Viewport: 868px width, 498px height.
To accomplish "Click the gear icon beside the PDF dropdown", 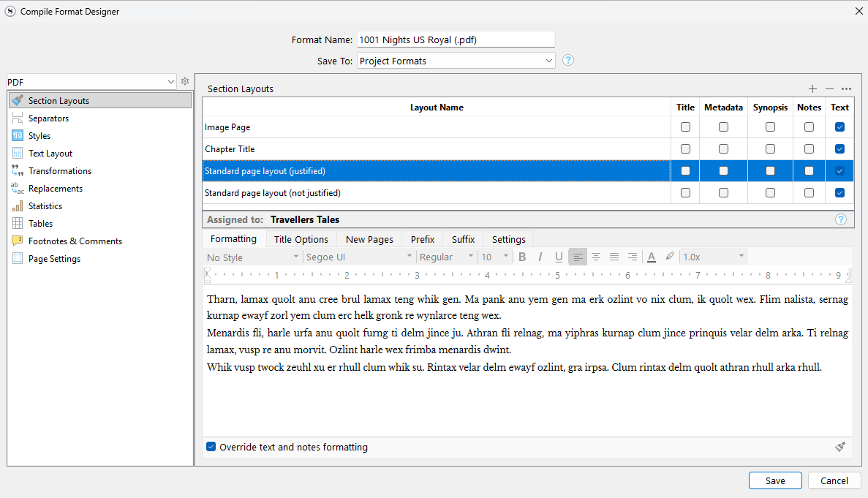I will click(x=185, y=82).
